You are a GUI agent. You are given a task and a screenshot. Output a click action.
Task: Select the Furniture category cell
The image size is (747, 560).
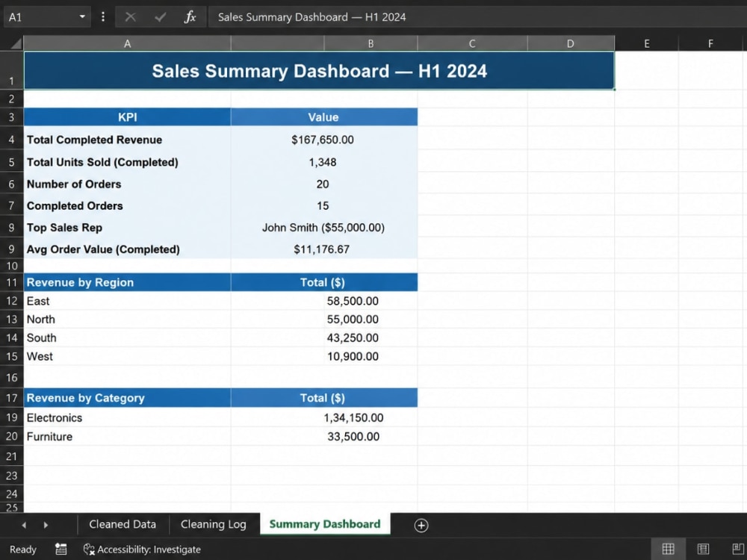[127, 437]
